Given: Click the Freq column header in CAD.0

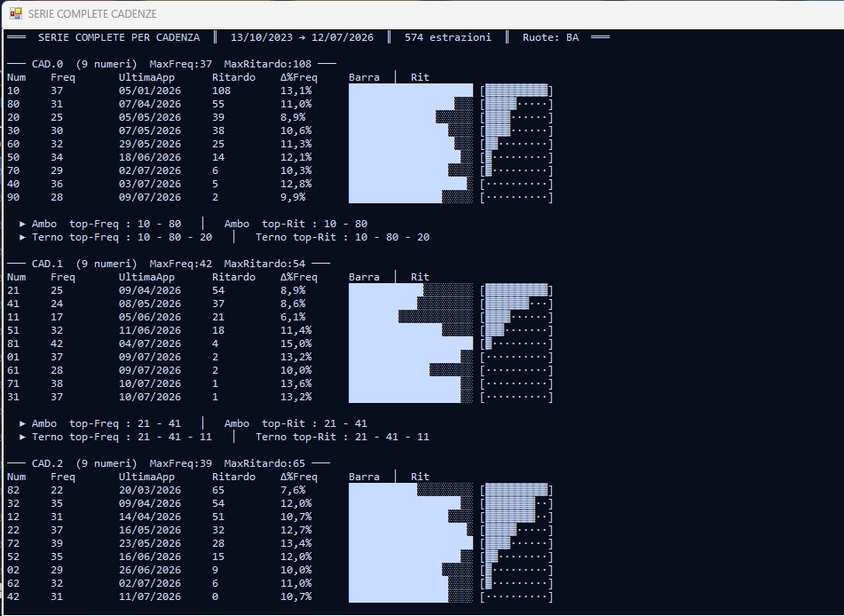Looking at the screenshot, I should tap(63, 77).
